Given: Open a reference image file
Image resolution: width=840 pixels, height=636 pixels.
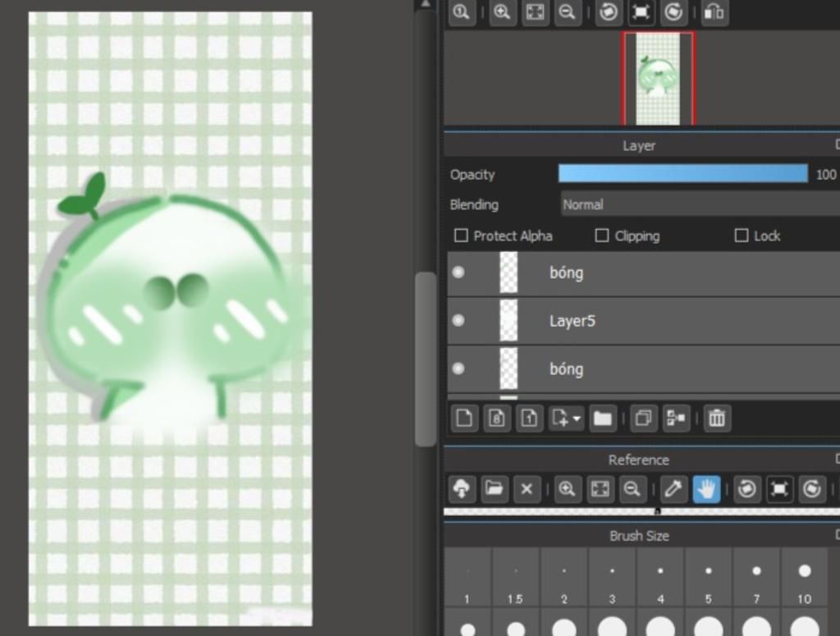Looking at the screenshot, I should pos(494,488).
